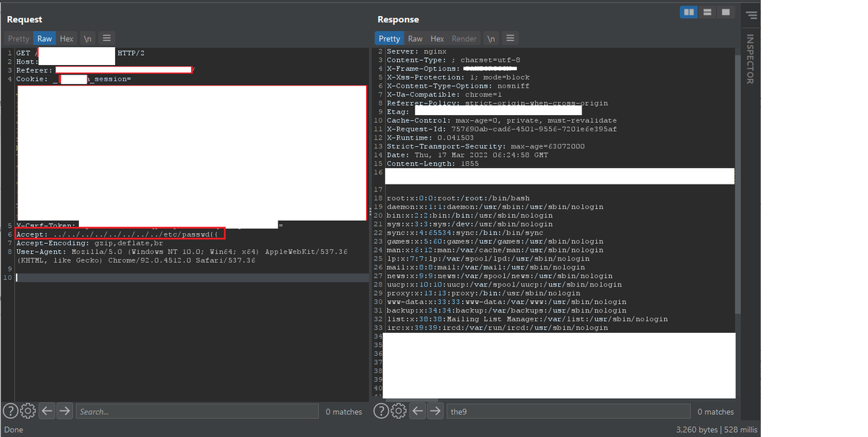Switch the Request view to Hex
The height and width of the screenshot is (437, 868).
(x=67, y=38)
